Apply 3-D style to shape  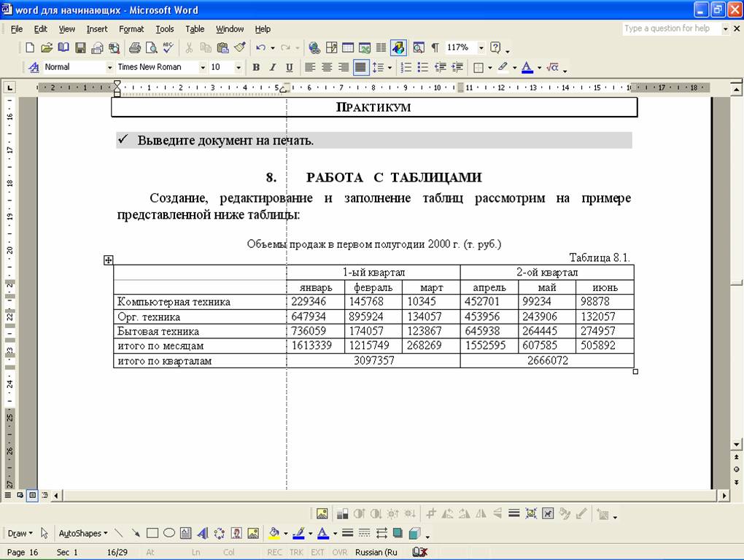coord(415,534)
